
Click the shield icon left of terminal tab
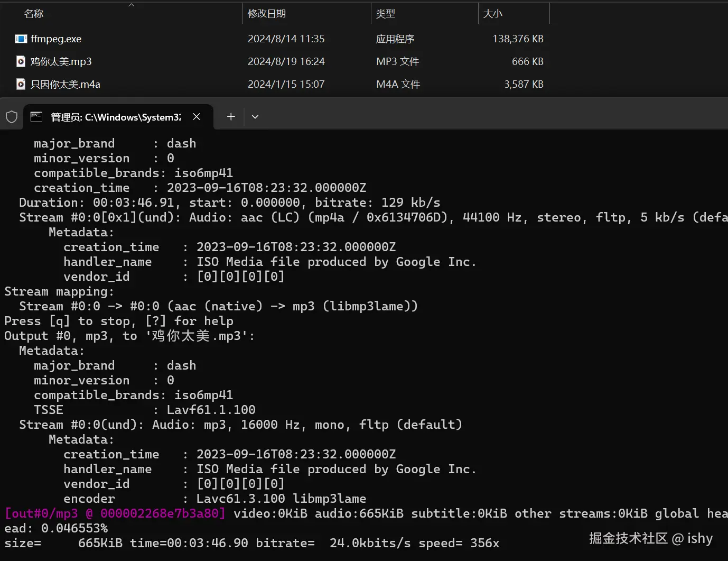(x=12, y=117)
